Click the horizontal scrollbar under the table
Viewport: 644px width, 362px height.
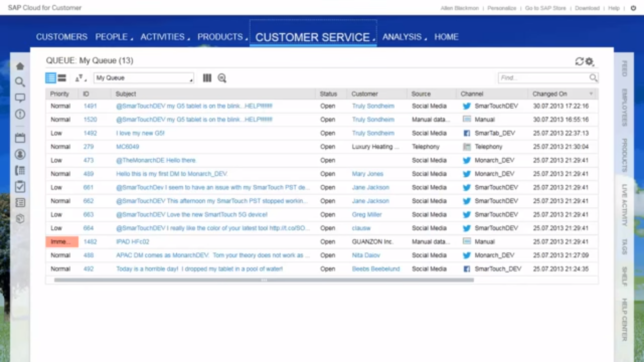coord(264,280)
